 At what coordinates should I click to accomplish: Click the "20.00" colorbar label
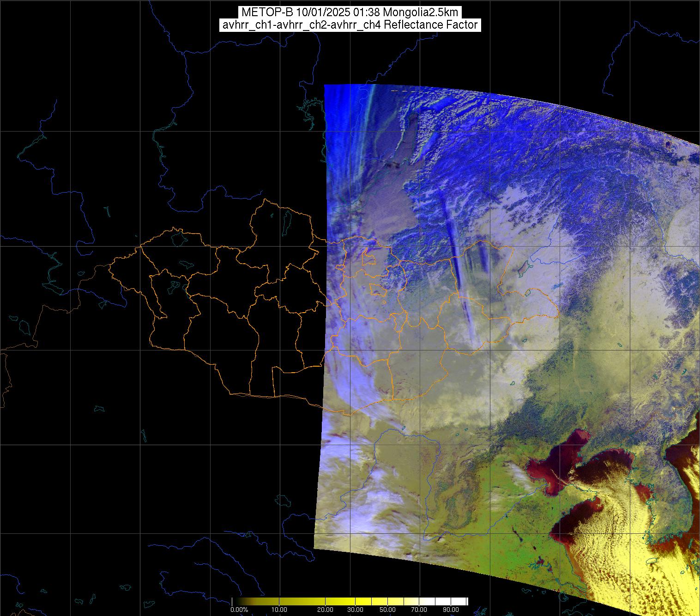(x=326, y=610)
